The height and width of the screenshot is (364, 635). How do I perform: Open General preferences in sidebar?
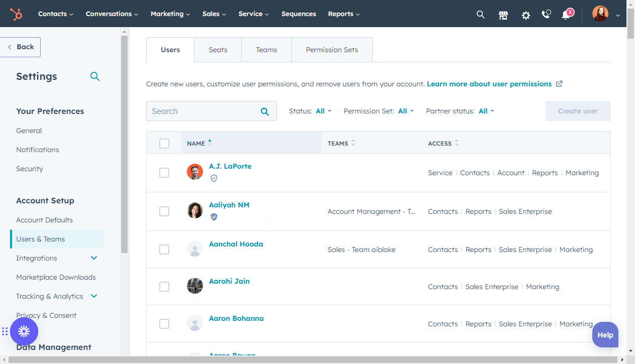point(29,131)
